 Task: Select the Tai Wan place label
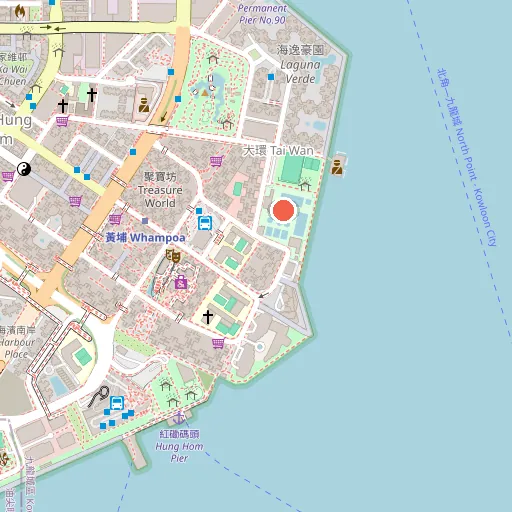(x=279, y=151)
